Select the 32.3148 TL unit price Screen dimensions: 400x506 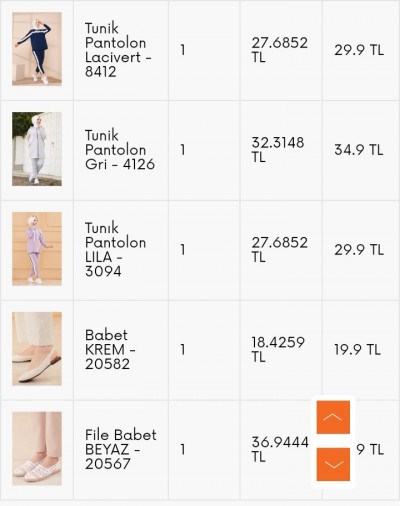(278, 150)
